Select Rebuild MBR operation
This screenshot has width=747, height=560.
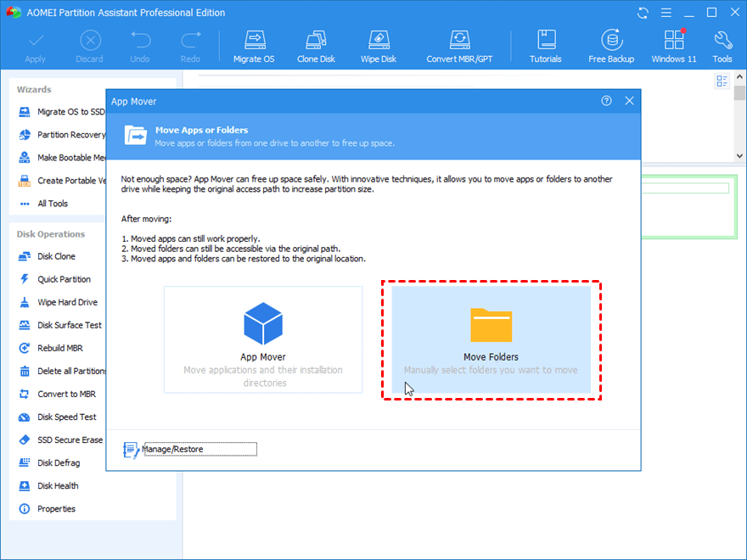tap(50, 348)
